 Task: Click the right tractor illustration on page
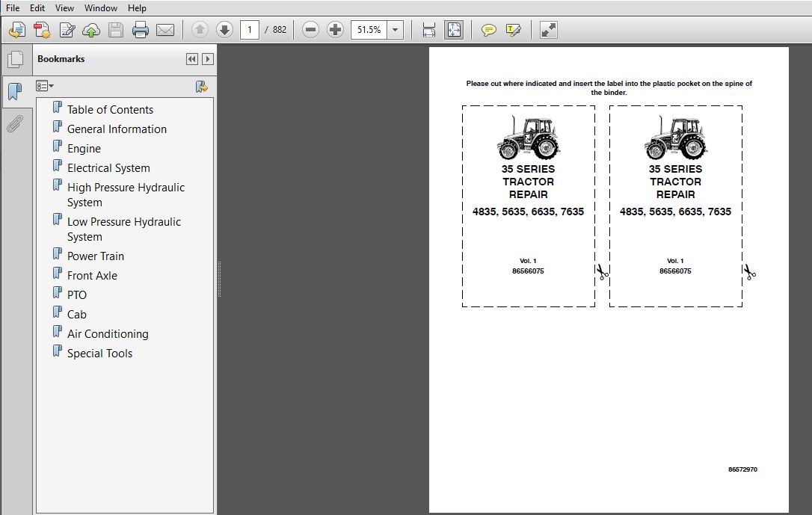[x=676, y=138]
